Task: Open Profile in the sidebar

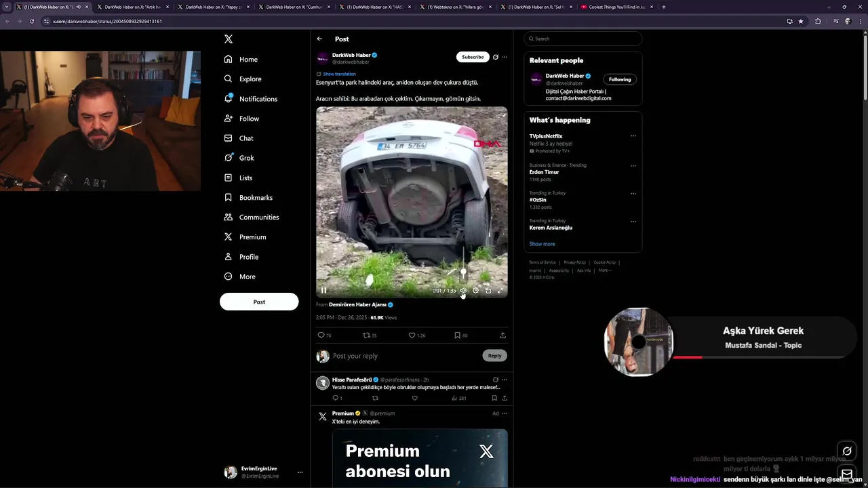Action: pyautogui.click(x=241, y=257)
